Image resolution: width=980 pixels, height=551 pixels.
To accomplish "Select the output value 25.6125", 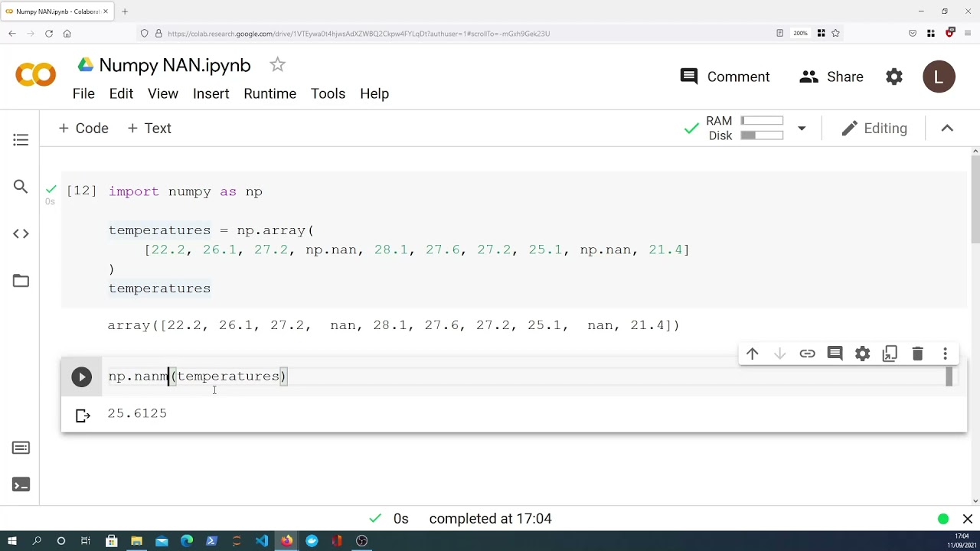I will pos(137,413).
